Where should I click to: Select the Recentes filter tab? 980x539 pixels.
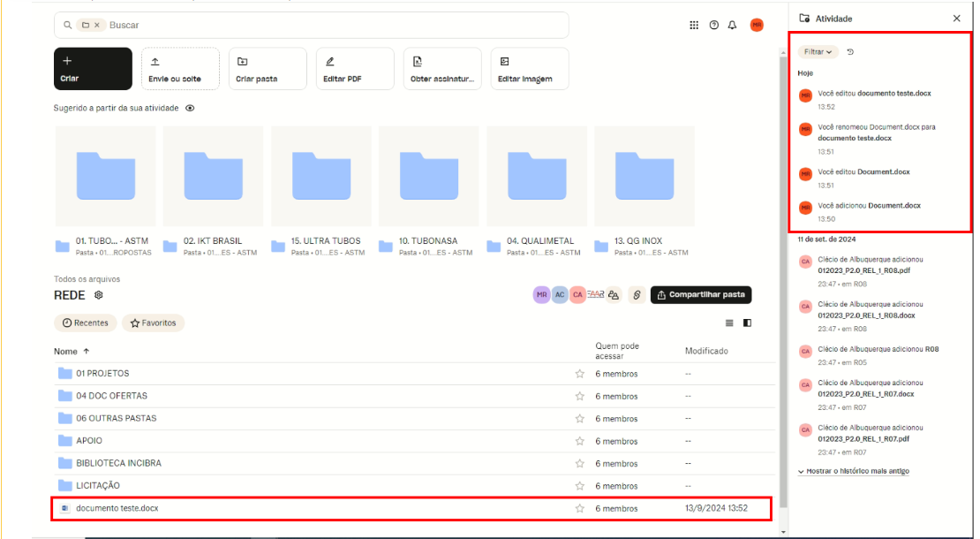pos(86,323)
